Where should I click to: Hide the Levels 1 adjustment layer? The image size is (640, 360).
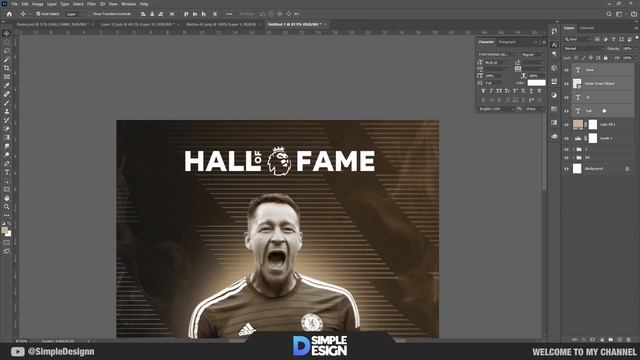point(566,139)
